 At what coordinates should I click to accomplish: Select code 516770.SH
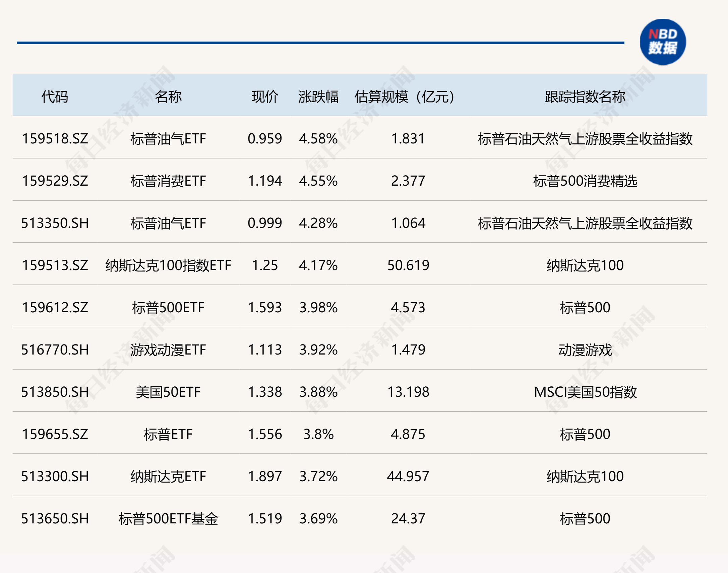pos(55,350)
